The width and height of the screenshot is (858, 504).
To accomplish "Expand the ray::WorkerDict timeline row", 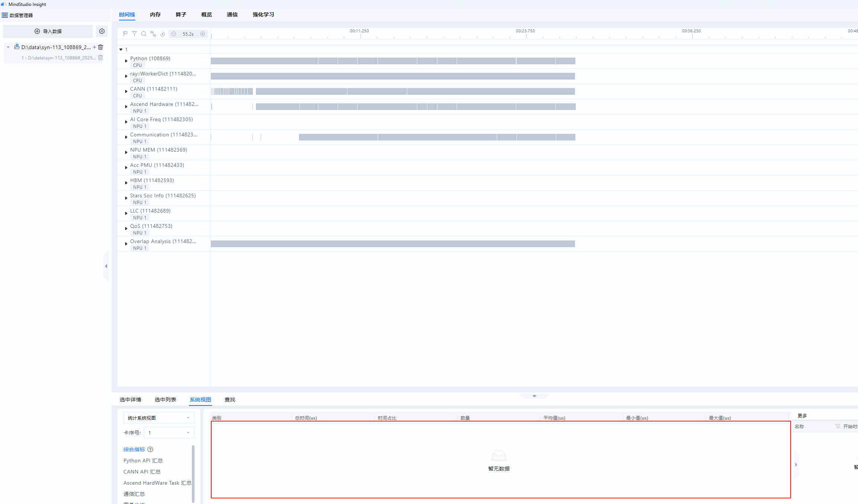I will click(x=126, y=76).
